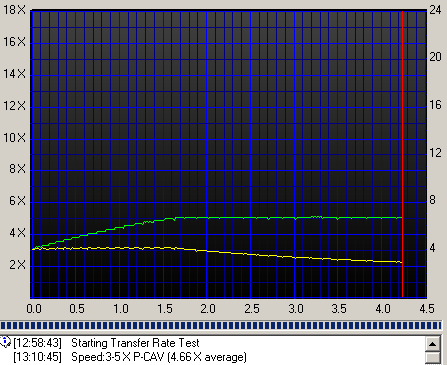Viewport: 447px width, 365px height.
Task: Click the segmented blue progress bar
Action: (221, 326)
